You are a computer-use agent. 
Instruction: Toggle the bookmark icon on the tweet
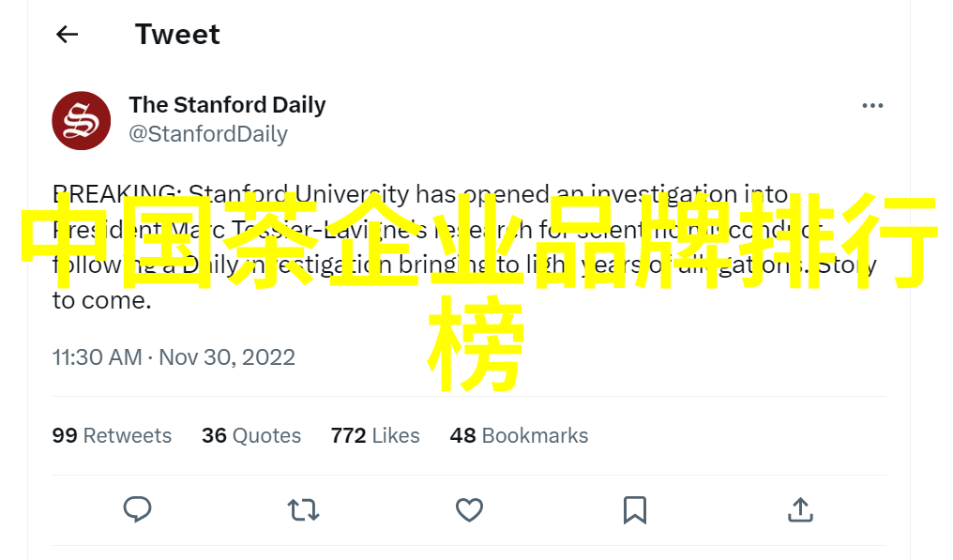coord(635,509)
